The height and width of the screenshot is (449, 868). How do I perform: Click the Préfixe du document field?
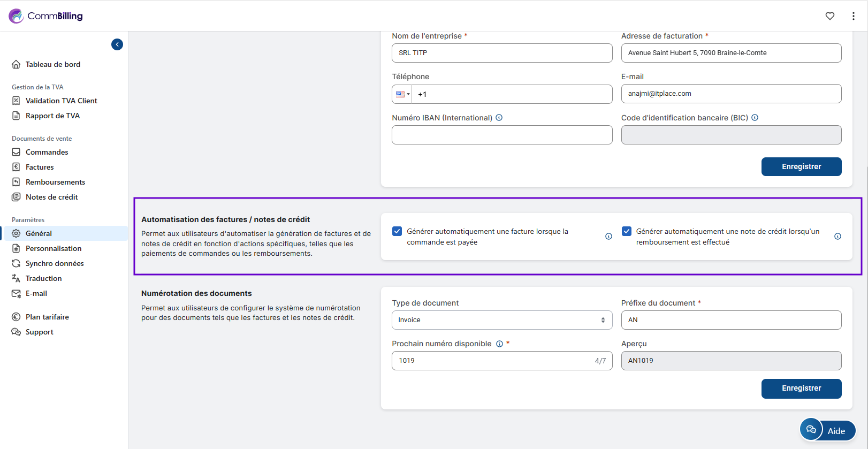pyautogui.click(x=730, y=320)
